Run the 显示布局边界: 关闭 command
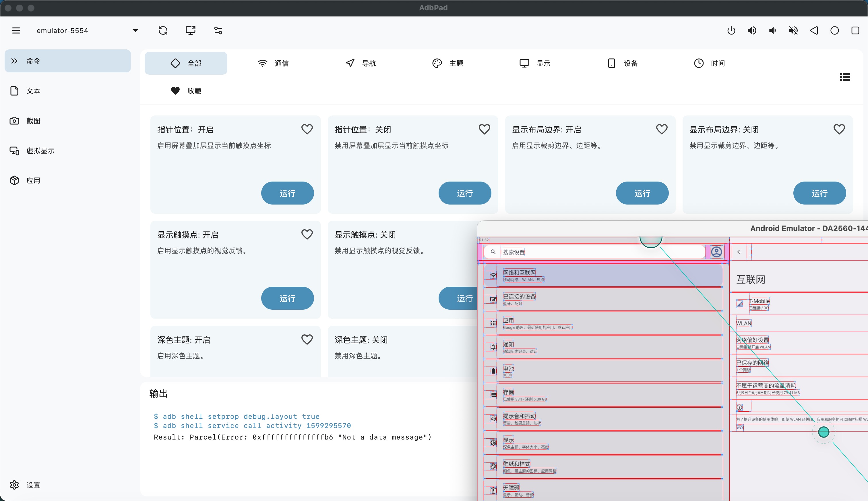This screenshot has height=501, width=868. [x=819, y=193]
